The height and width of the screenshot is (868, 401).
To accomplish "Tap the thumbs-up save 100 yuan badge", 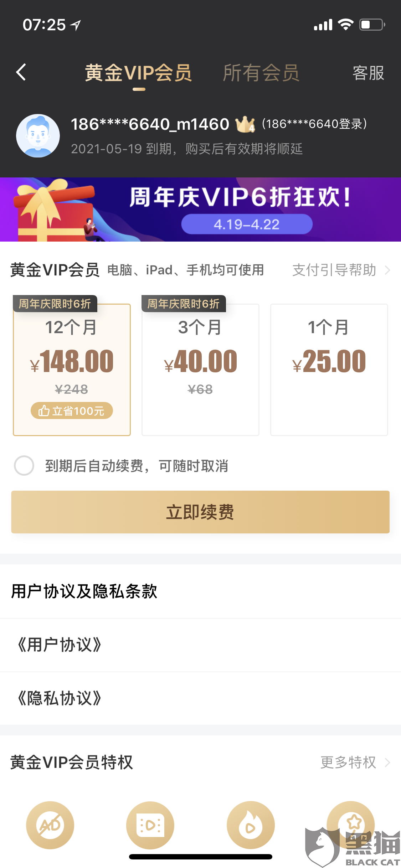I will [x=72, y=411].
